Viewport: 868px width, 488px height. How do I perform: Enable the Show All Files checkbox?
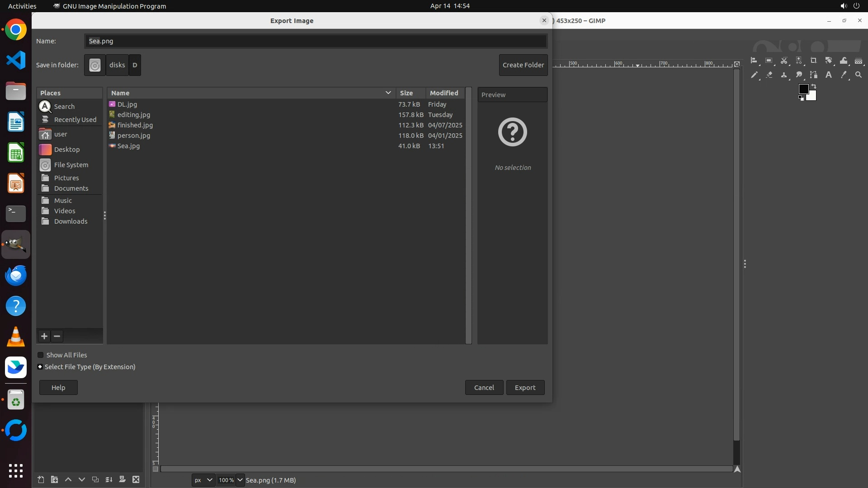click(41, 355)
